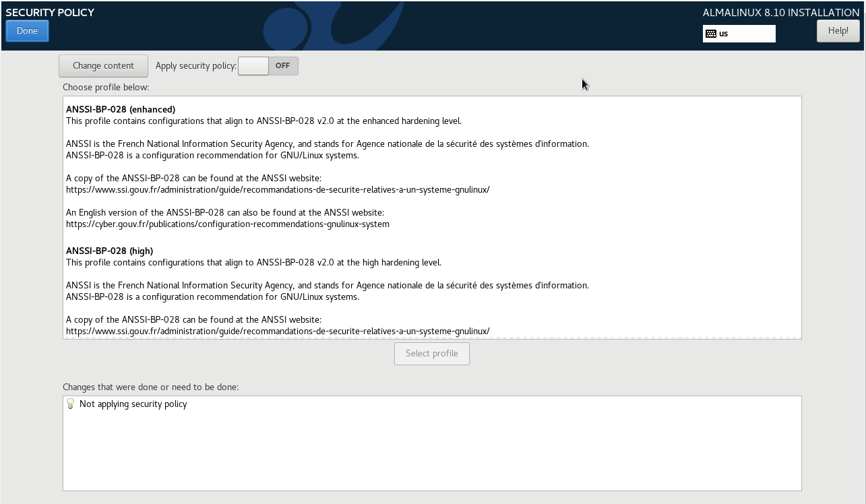Click the high hardening level description line
Viewport: 866px width, 504px height.
(253, 262)
